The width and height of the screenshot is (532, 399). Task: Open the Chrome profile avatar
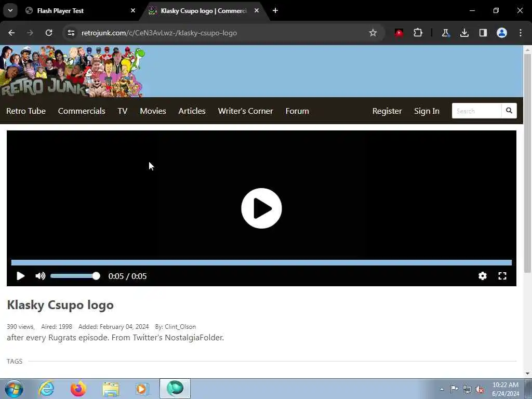click(x=502, y=33)
